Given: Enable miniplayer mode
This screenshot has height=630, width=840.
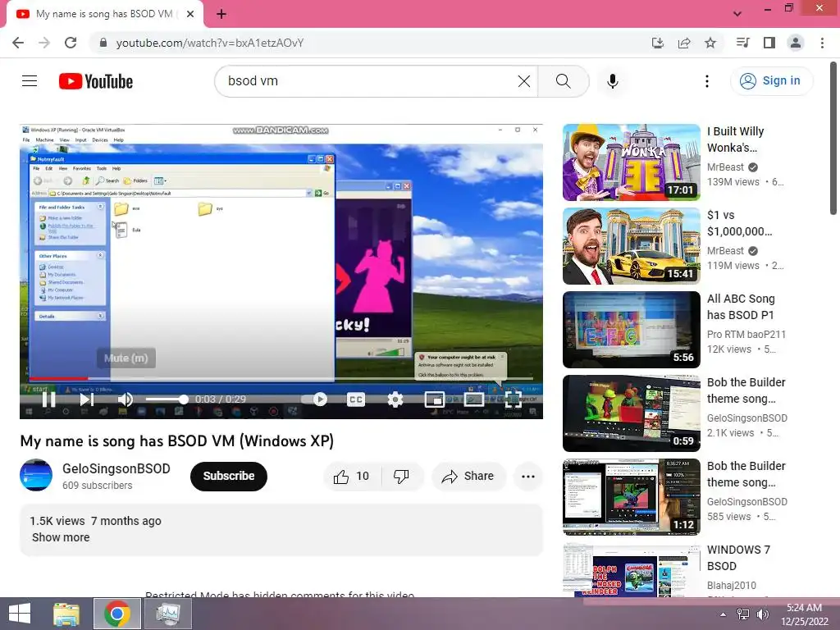Looking at the screenshot, I should [x=434, y=399].
